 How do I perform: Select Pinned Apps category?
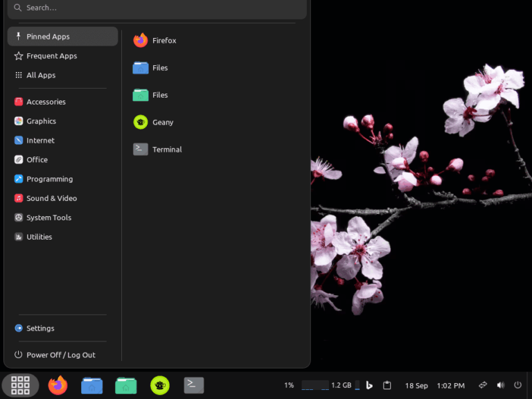63,36
